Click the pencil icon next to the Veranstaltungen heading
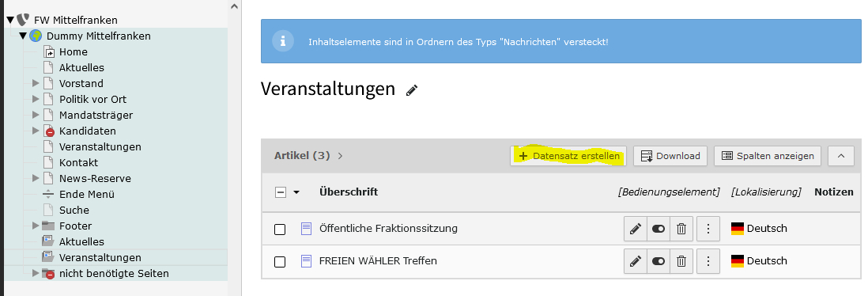 [411, 90]
